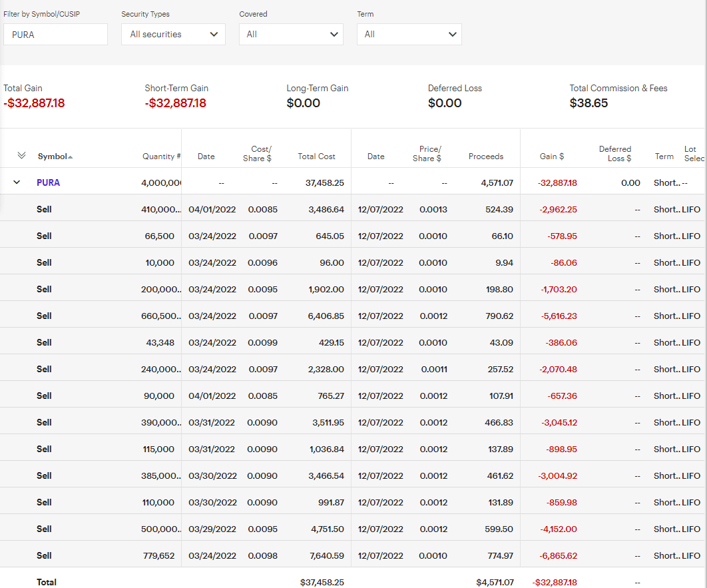Click the Deferred Loss $ column header
This screenshot has width=707, height=588.
coord(614,153)
